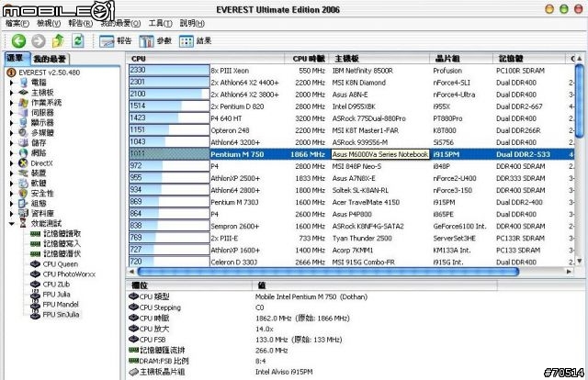Select the FPU Julia benchmark
The height and width of the screenshot is (380, 588).
point(51,295)
